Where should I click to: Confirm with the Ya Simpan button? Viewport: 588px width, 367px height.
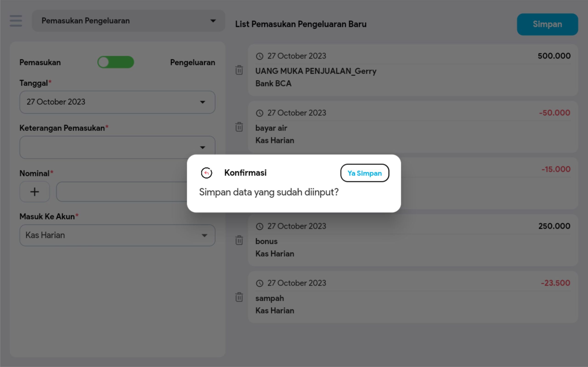tap(365, 173)
